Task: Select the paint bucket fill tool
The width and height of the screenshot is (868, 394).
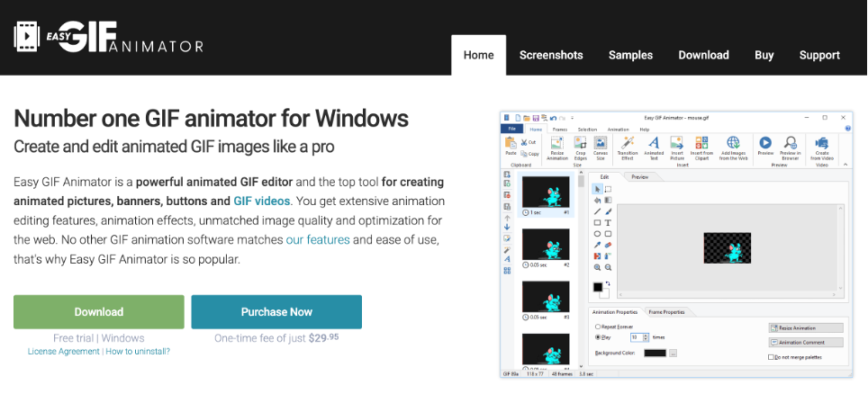Action: coord(597,201)
